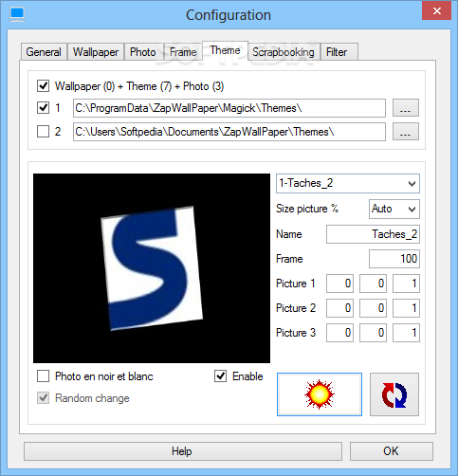Click the Frame label beside the 100 field

289,259
